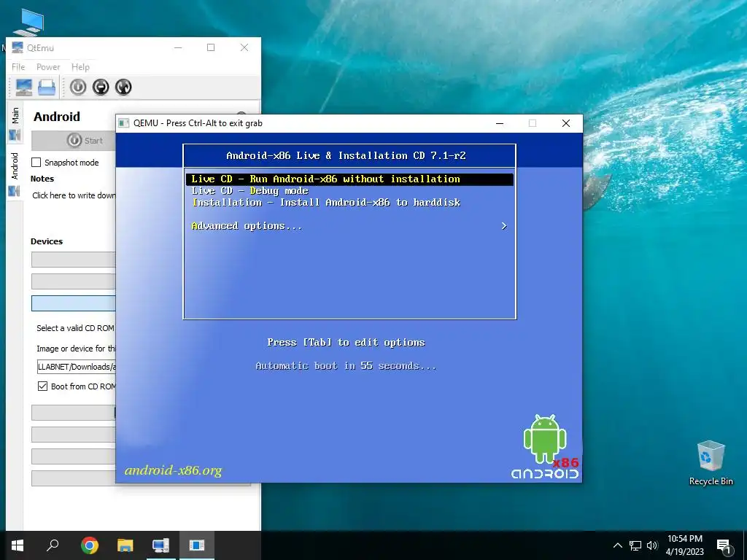Click the greyed Start button for Android machine

tap(74, 141)
